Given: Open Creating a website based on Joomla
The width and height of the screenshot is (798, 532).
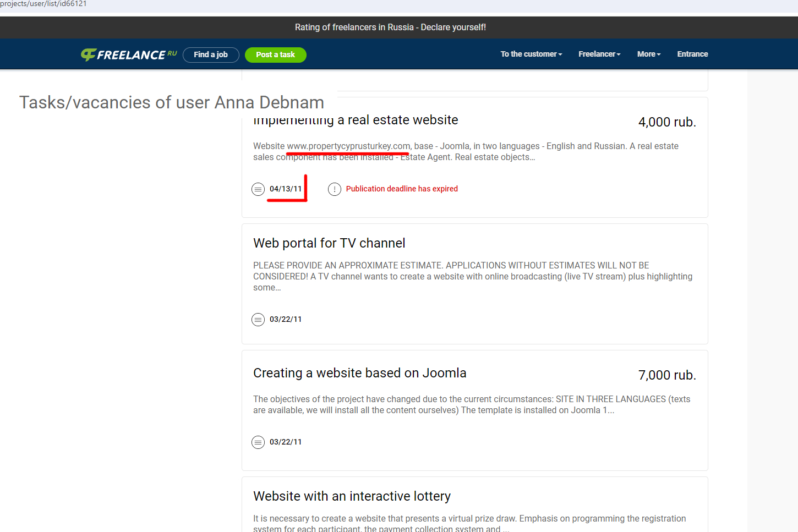Looking at the screenshot, I should 359,373.
